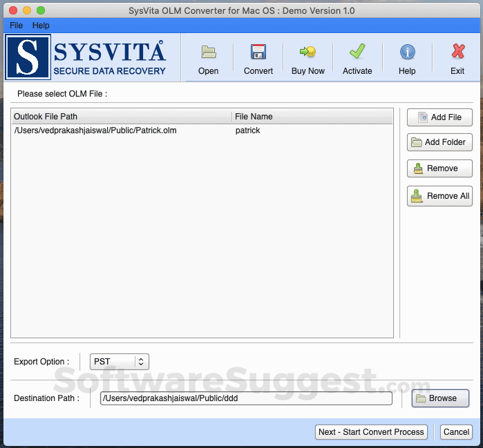
Task: Click the Buy Now coins icon
Action: [307, 52]
